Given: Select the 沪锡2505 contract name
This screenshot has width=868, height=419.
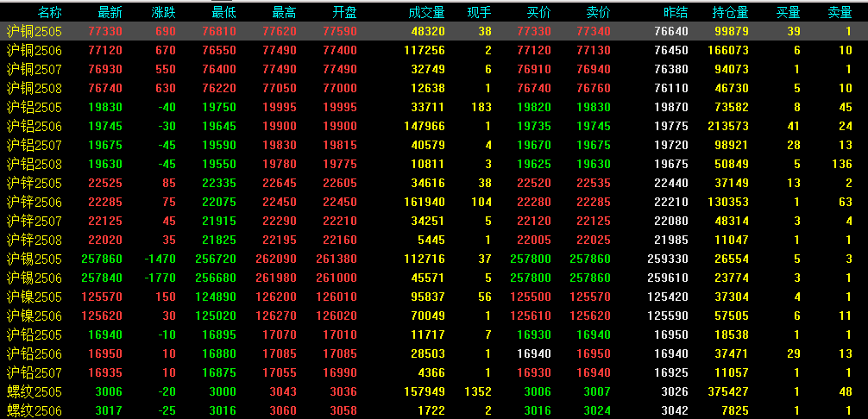Looking at the screenshot, I should pyautogui.click(x=35, y=259).
